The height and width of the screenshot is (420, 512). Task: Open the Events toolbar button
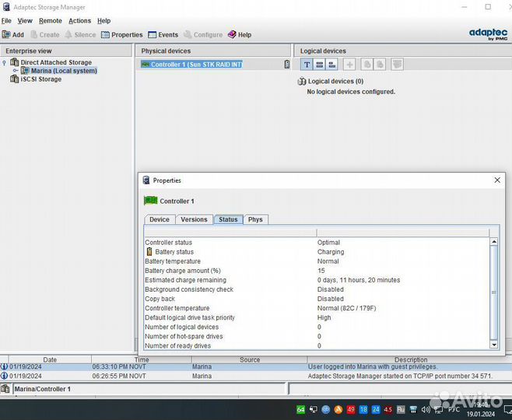[x=163, y=34]
